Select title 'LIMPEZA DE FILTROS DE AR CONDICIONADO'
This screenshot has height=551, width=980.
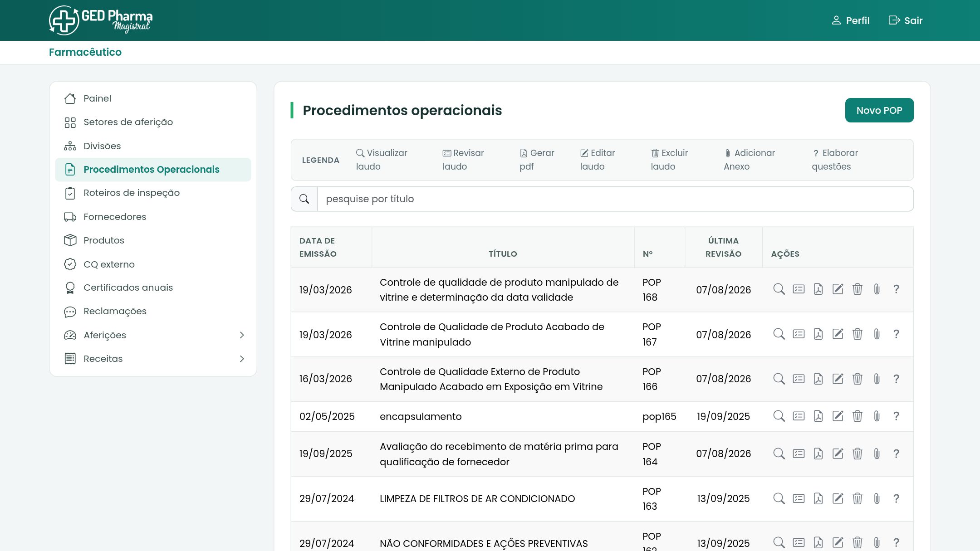(477, 499)
